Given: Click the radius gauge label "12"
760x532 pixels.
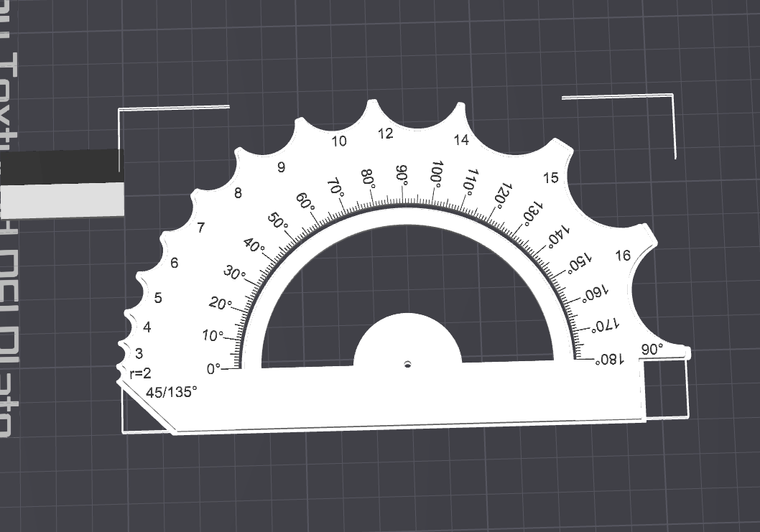Looking at the screenshot, I should [385, 134].
